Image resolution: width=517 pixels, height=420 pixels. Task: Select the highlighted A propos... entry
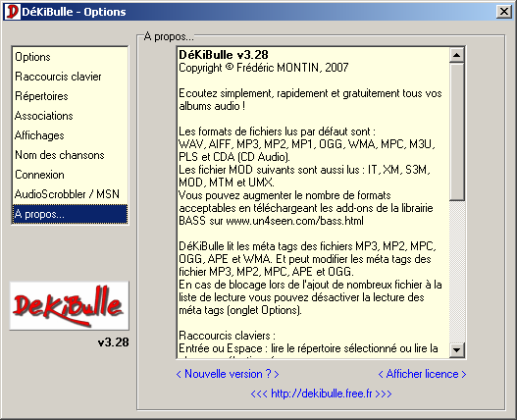point(70,214)
